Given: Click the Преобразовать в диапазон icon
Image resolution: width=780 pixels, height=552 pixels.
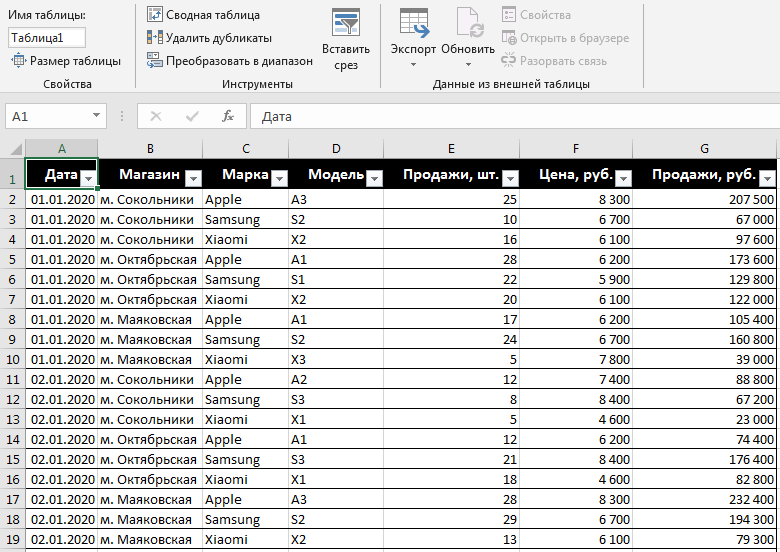Looking at the screenshot, I should (155, 61).
